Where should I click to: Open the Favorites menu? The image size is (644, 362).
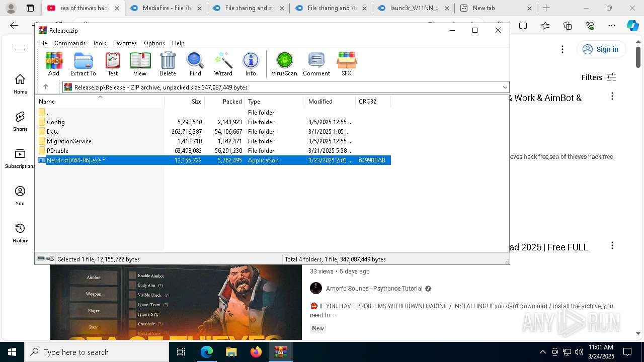click(x=125, y=43)
